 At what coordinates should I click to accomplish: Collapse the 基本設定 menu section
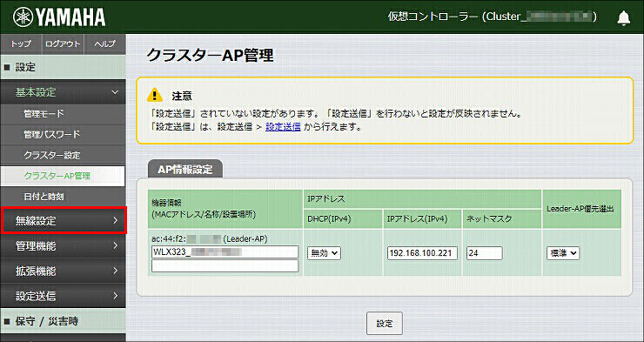click(x=63, y=92)
